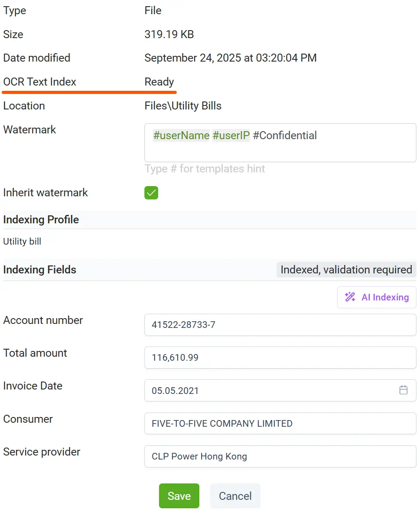Viewport: 420px width, 518px height.
Task: Click the Watermark text area
Action: (280, 151)
